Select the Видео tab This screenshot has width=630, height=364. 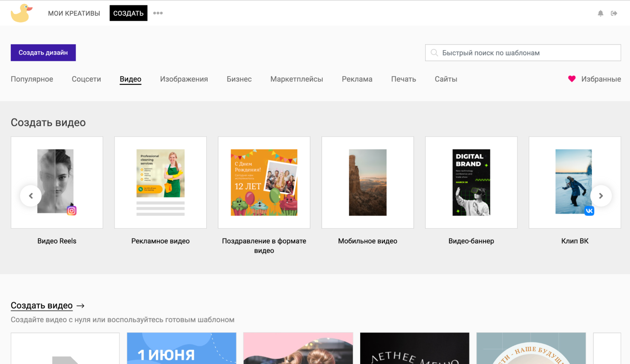point(130,79)
